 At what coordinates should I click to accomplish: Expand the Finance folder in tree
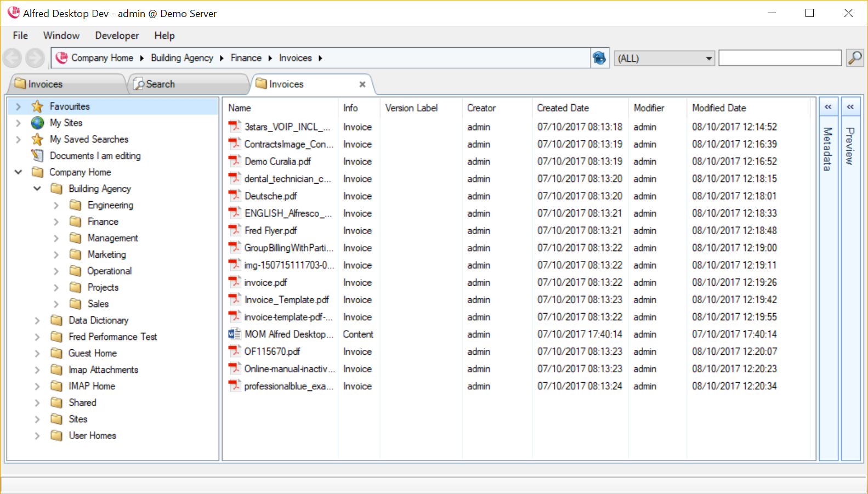tap(56, 222)
